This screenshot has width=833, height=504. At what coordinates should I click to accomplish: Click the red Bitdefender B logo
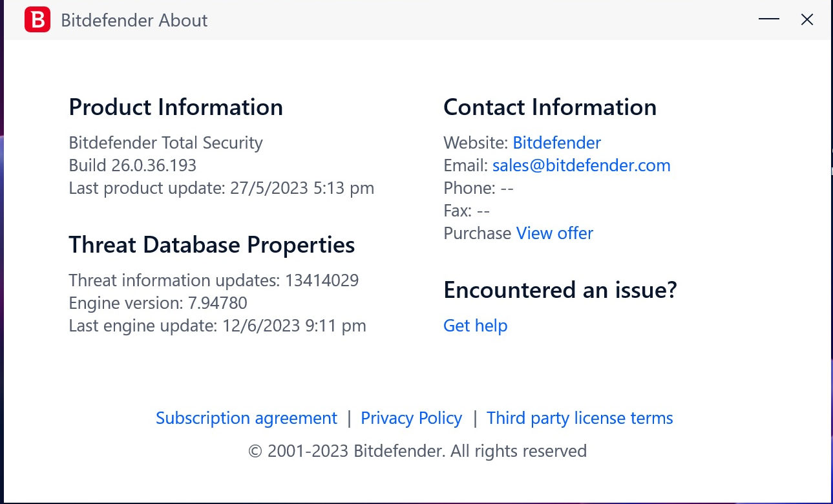click(x=37, y=20)
